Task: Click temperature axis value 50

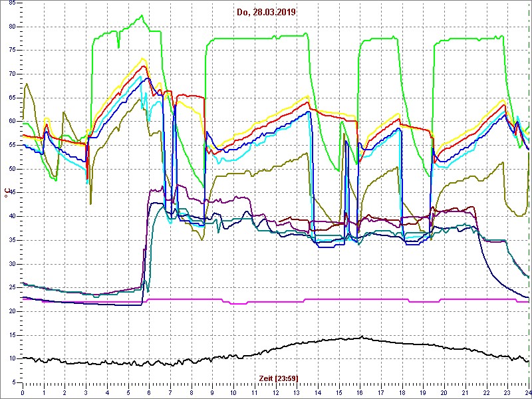Action: [11, 169]
